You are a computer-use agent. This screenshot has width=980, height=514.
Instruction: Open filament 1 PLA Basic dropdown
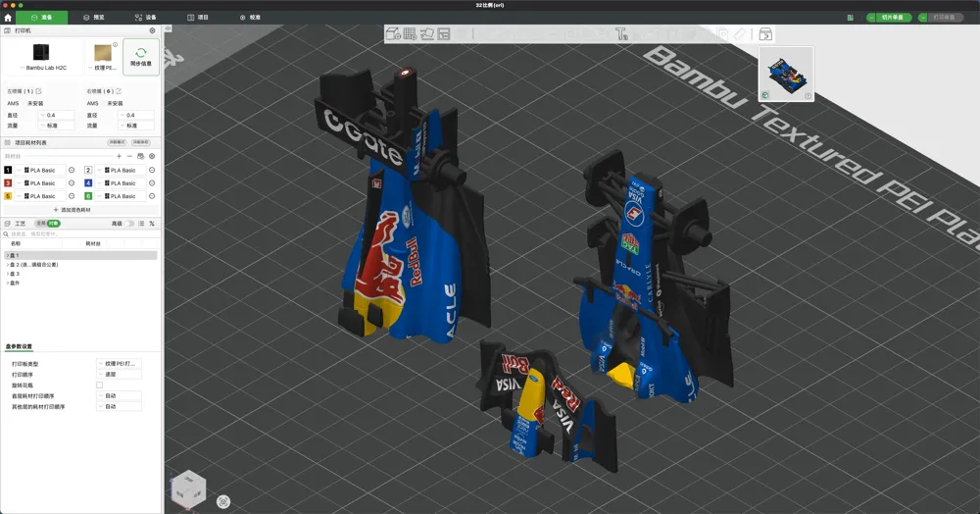click(40, 170)
